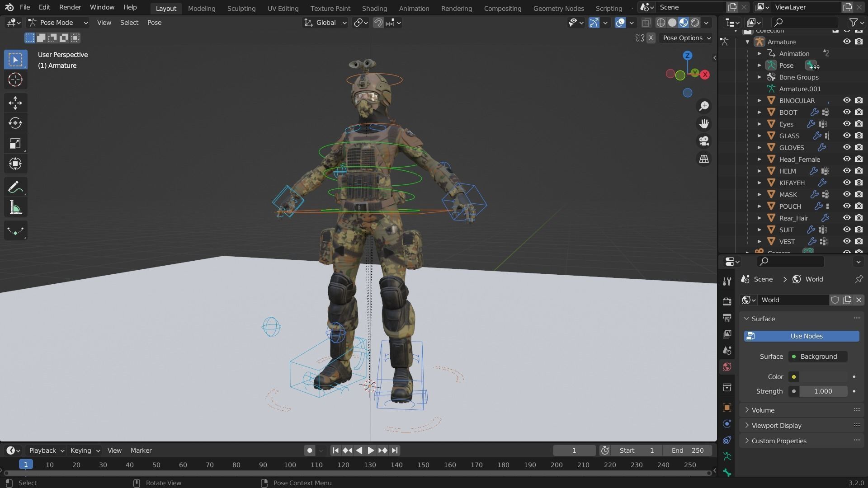Expand the SUIT object row
The width and height of the screenshot is (868, 488).
(759, 230)
